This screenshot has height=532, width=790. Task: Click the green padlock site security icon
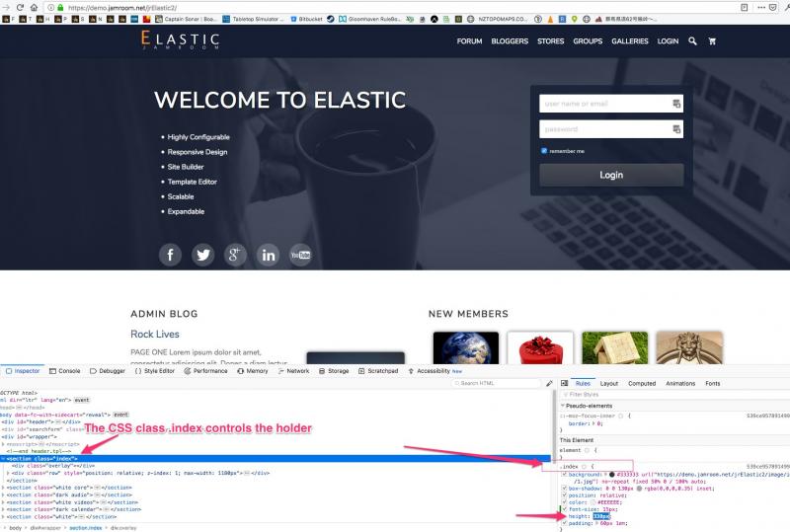60,8
